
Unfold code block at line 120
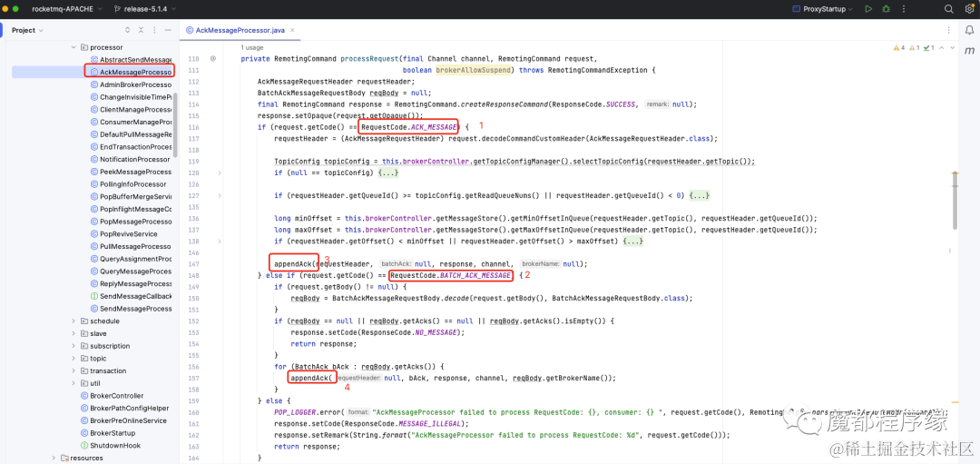pyautogui.click(x=220, y=173)
